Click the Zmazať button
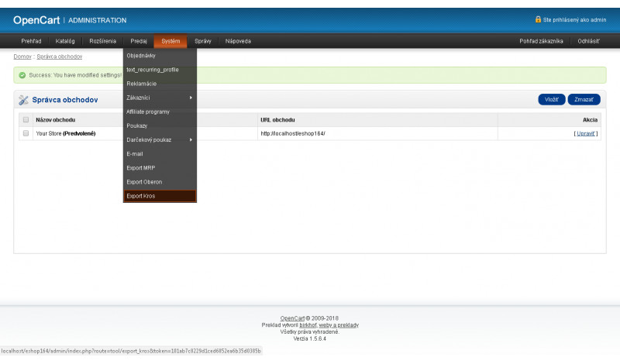Image resolution: width=620 pixels, height=364 pixels. point(584,100)
